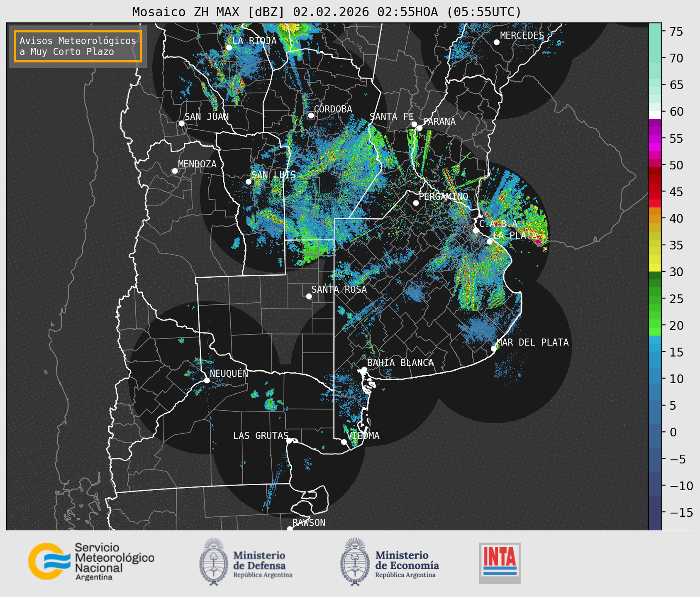700x597 pixels.
Task: Click the SANTA ROSA map label
Action: point(339,289)
